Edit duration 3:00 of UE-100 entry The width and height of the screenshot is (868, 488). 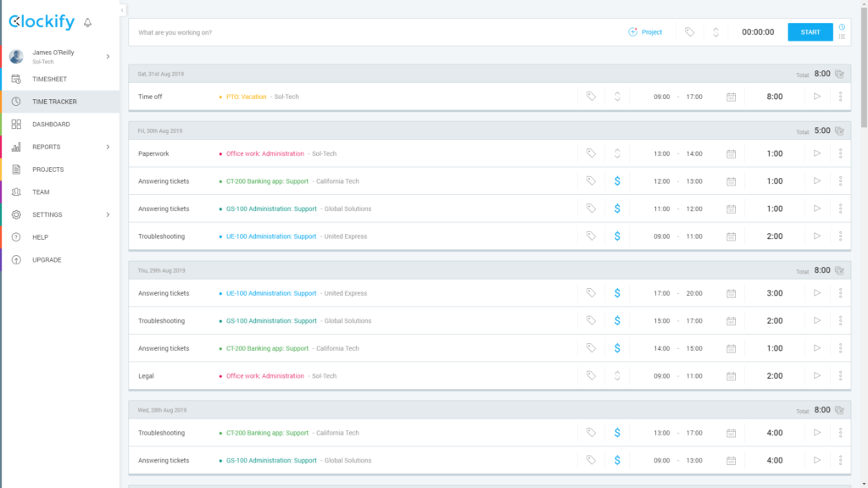[775, 293]
